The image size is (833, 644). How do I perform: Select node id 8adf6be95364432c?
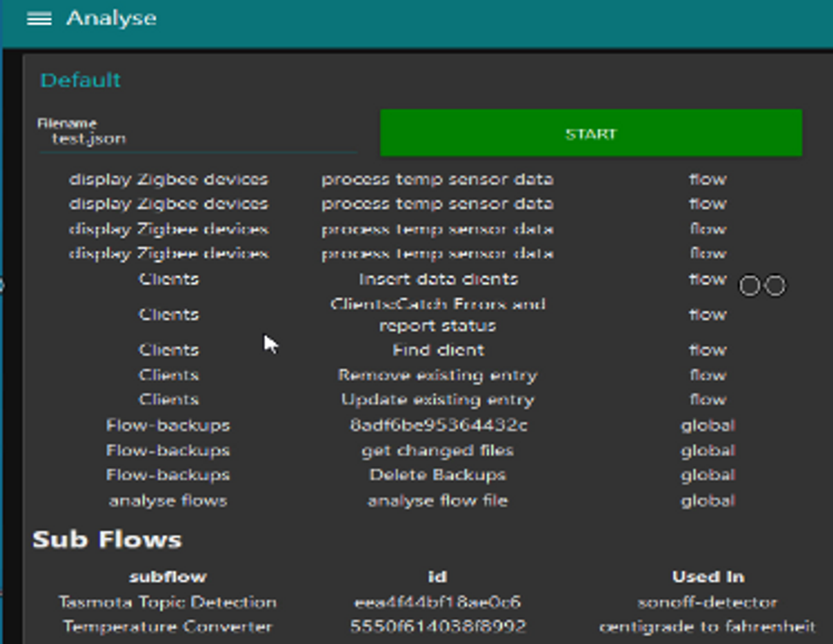pyautogui.click(x=438, y=425)
